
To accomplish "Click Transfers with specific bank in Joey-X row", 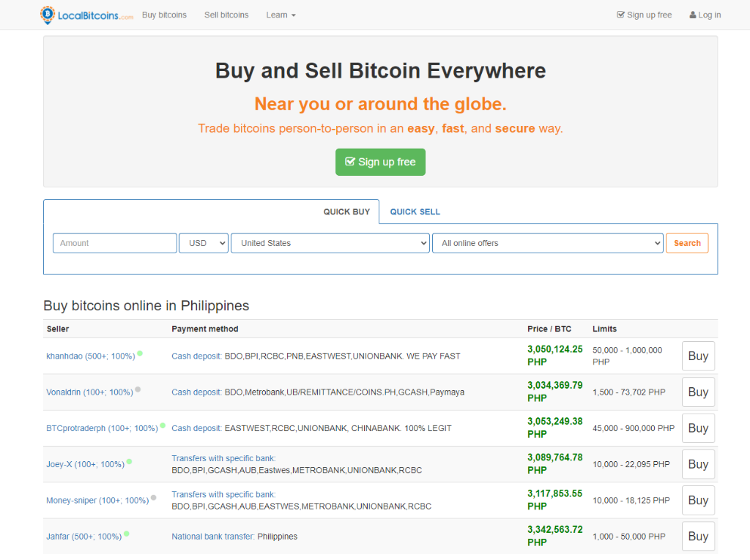I will [223, 458].
